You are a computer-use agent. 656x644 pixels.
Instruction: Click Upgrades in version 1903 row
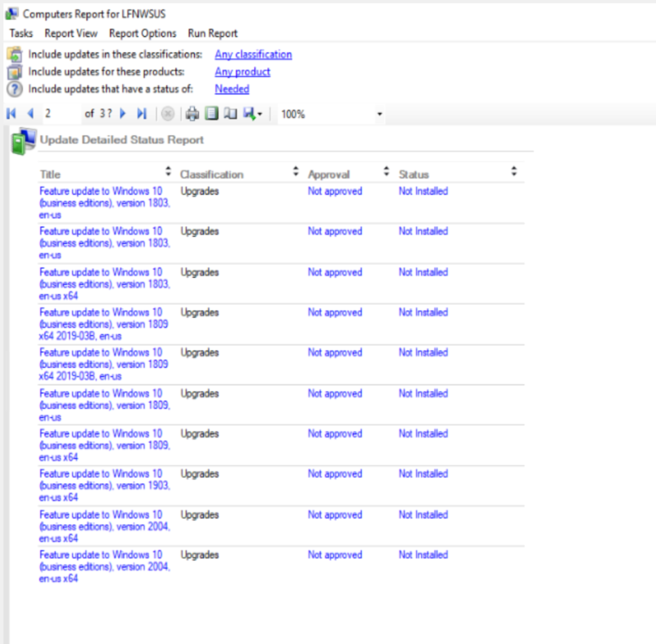point(200,474)
